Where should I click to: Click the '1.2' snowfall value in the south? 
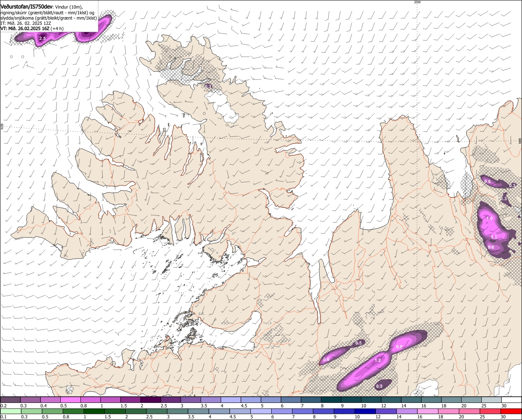click(x=378, y=360)
